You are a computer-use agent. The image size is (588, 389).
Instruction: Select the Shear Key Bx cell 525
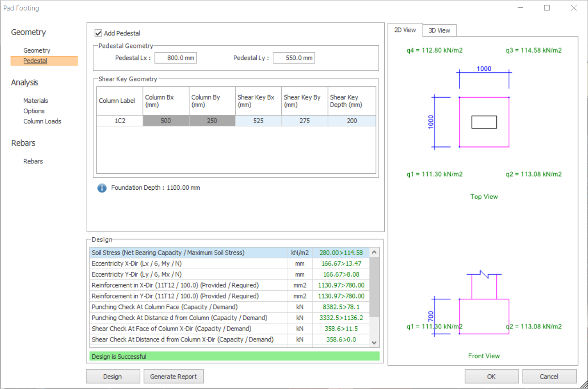(258, 121)
